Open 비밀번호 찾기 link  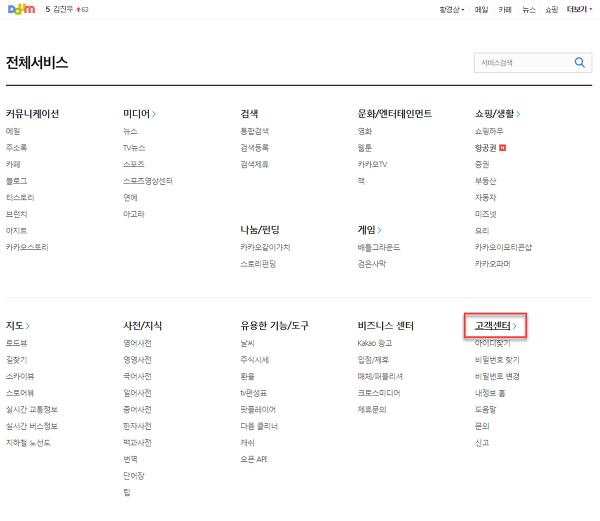point(497,360)
